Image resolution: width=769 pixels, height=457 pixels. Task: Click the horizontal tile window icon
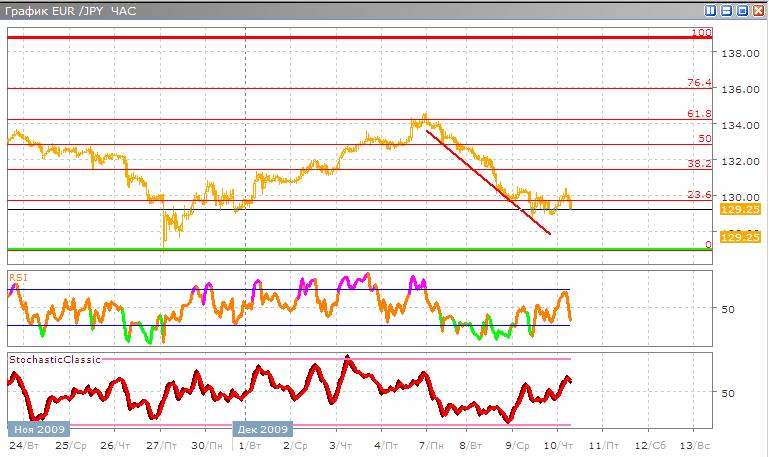[726, 10]
